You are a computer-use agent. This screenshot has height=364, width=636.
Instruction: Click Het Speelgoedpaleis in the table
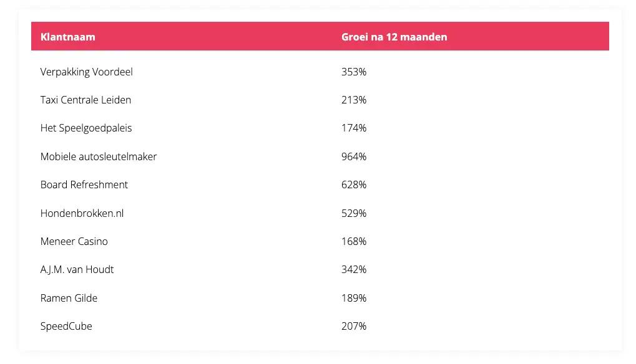tap(86, 128)
